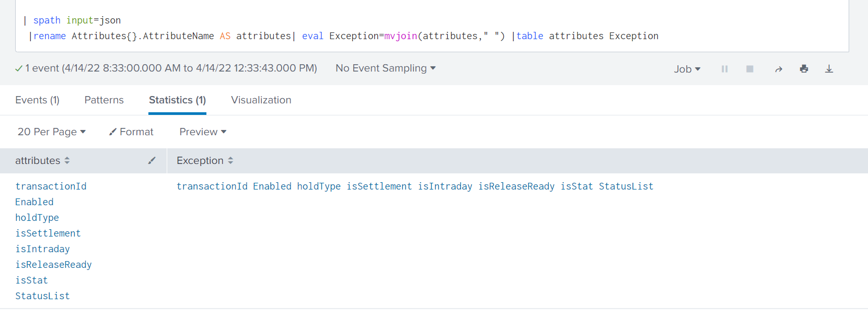This screenshot has height=318, width=868.
Task: Sort by the attributes column arrows
Action: pyautogui.click(x=67, y=161)
